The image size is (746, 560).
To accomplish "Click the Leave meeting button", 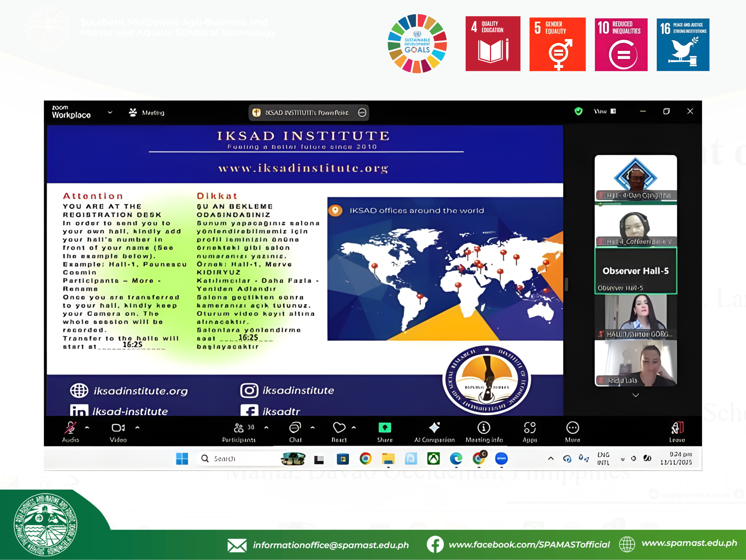I will (x=677, y=428).
